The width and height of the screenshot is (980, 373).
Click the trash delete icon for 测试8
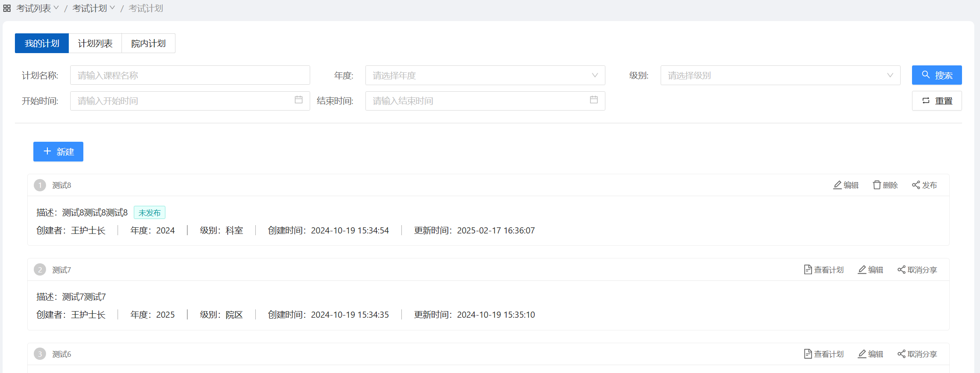coord(876,185)
